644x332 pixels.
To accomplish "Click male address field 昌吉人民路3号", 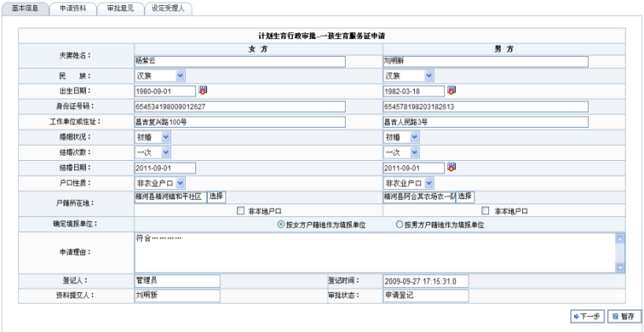I will tap(486, 122).
